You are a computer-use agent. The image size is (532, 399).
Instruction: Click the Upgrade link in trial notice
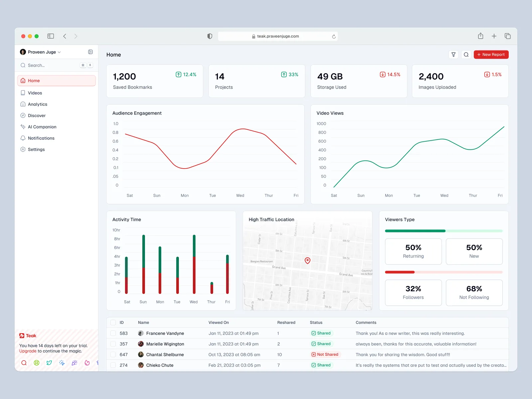pos(28,351)
